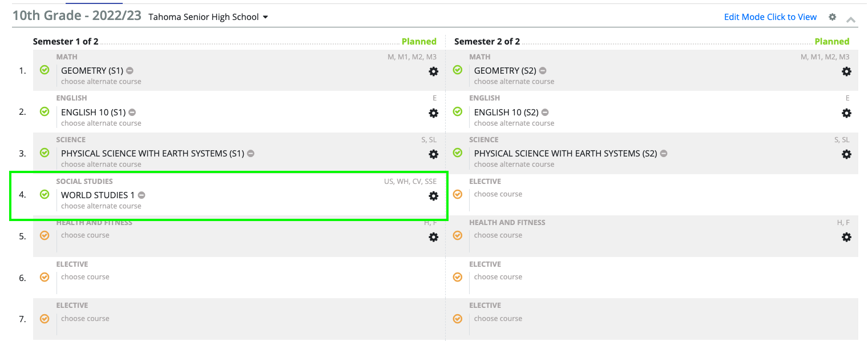Choose course for Semester 2 Health and Fitness
The width and height of the screenshot is (868, 341).
[498, 235]
